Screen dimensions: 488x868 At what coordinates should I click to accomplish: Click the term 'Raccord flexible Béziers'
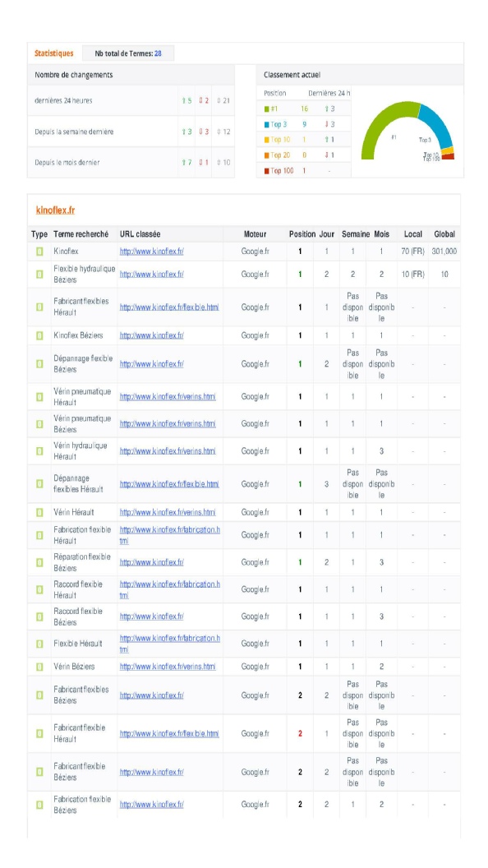pyautogui.click(x=78, y=616)
